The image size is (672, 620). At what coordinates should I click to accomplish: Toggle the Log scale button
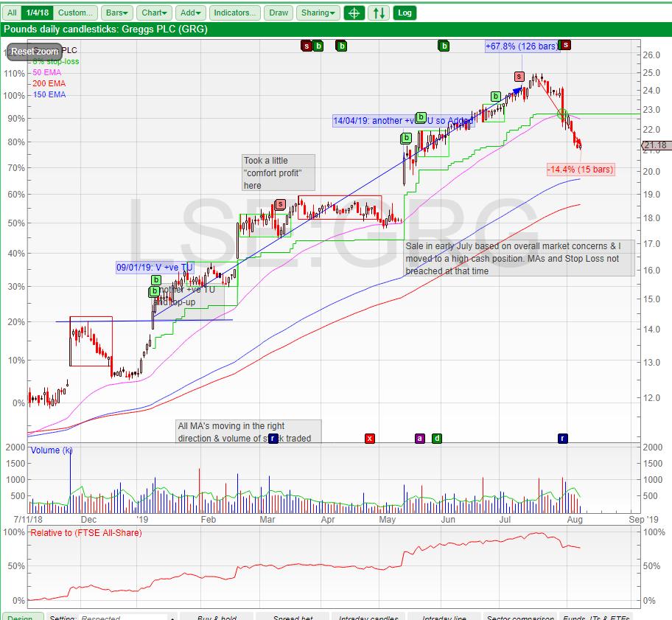coord(405,13)
